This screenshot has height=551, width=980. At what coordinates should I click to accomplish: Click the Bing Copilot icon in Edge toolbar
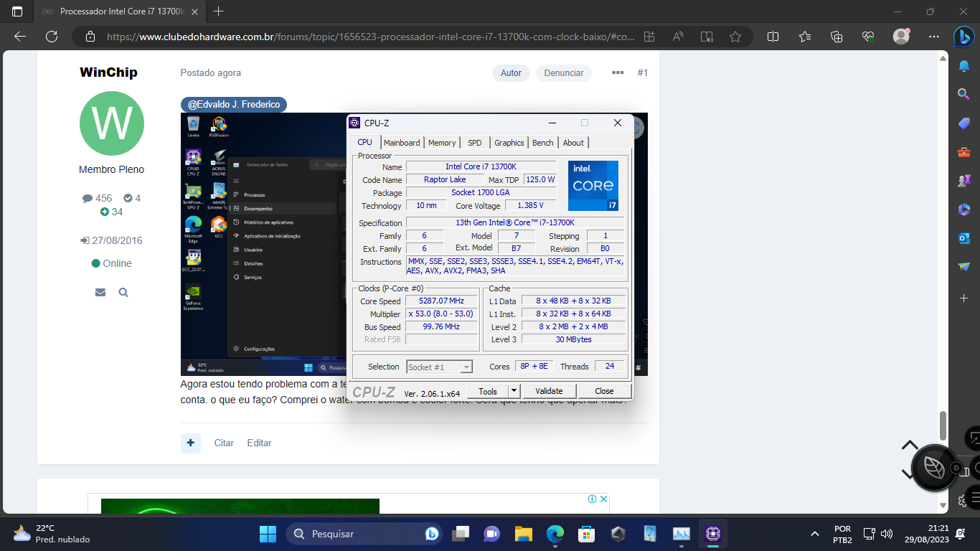pos(963,36)
